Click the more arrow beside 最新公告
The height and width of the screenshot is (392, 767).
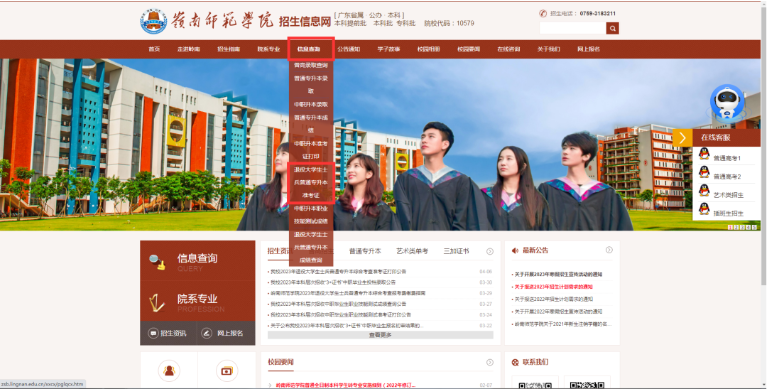[x=609, y=250]
